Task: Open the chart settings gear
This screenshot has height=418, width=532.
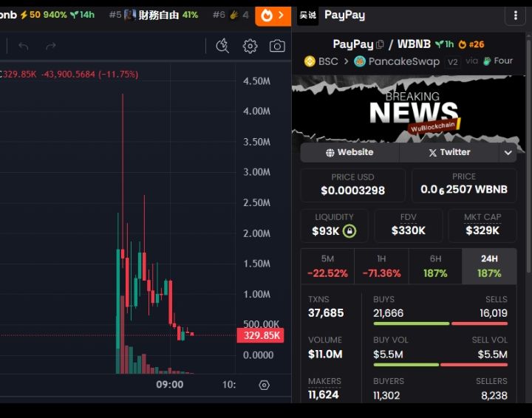Action: [x=250, y=46]
